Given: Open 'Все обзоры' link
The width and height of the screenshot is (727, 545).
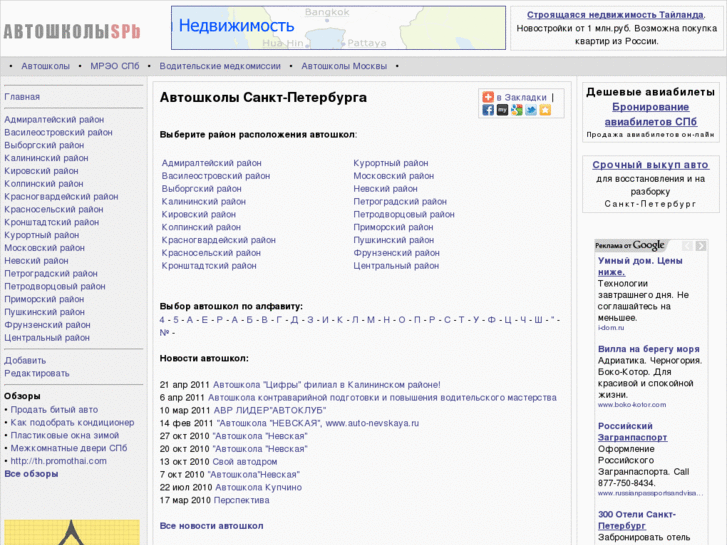Looking at the screenshot, I should coord(31,474).
